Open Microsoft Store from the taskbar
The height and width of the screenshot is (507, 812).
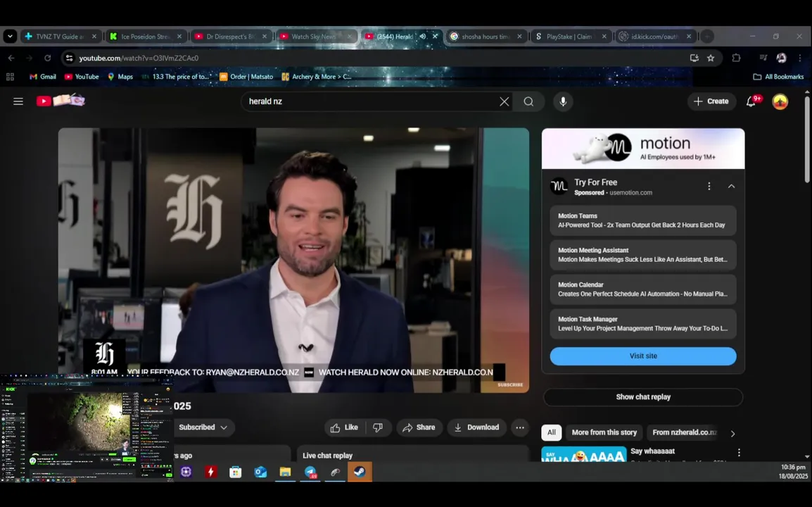236,472
